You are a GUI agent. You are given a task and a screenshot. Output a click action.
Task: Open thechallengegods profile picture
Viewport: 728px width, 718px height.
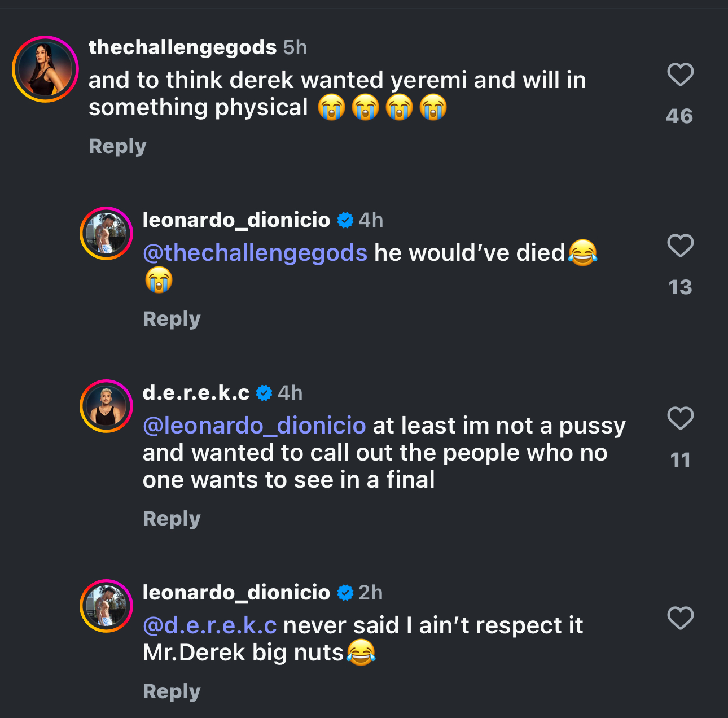point(45,69)
